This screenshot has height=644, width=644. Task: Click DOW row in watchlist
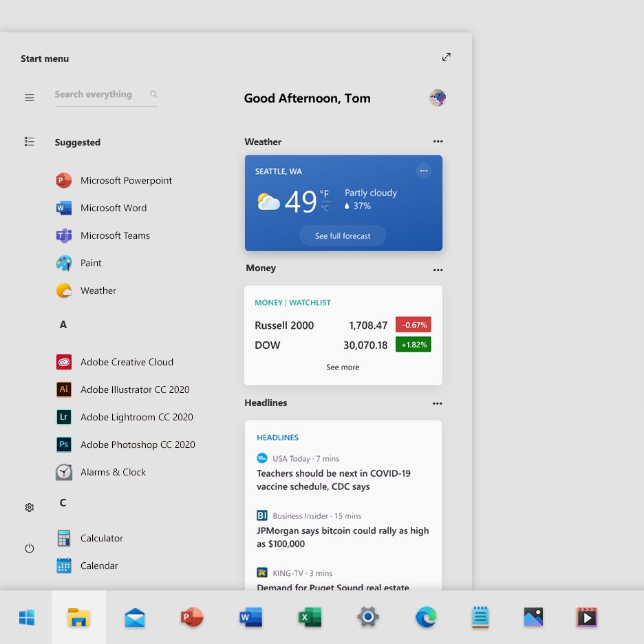click(x=343, y=345)
